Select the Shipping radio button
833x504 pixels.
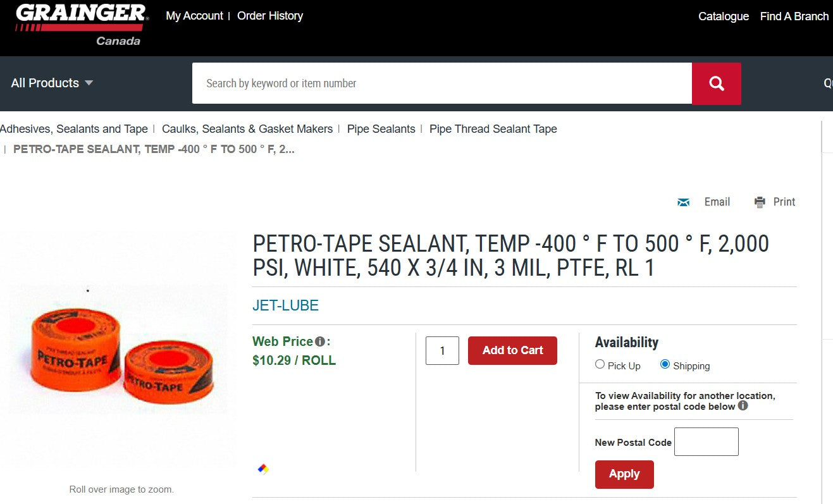point(664,364)
